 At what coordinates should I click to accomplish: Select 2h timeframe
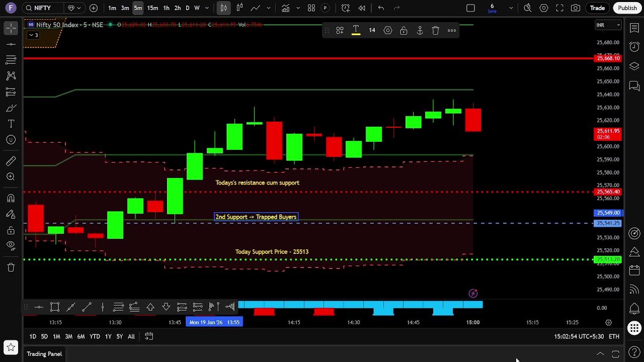(178, 8)
